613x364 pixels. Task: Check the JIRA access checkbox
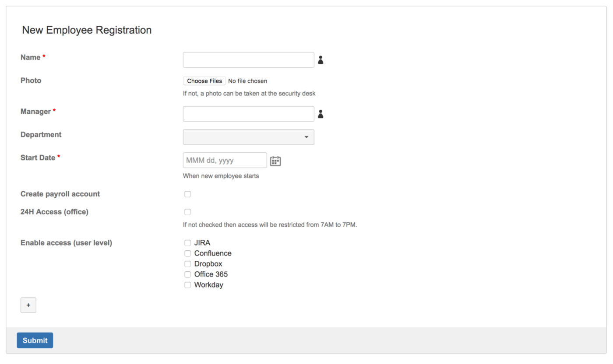pos(187,243)
